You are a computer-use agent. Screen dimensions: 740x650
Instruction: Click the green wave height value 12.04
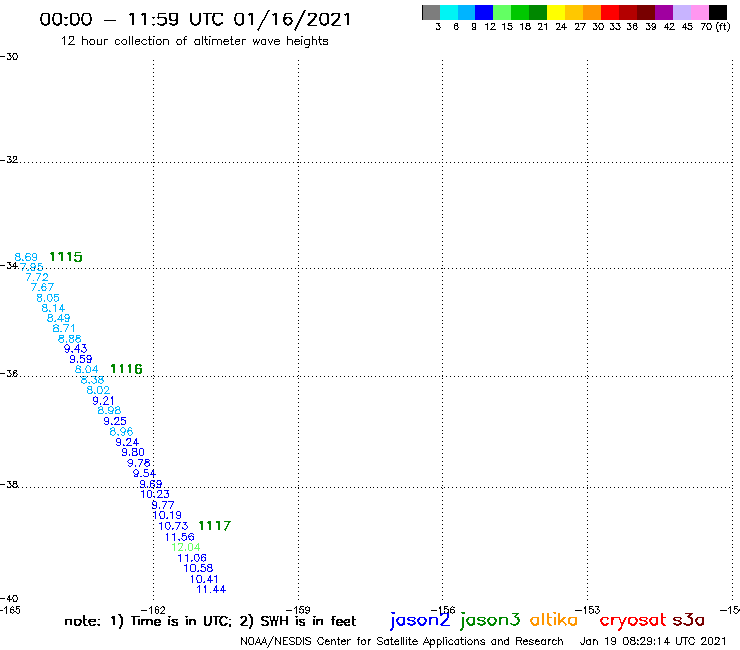185,547
